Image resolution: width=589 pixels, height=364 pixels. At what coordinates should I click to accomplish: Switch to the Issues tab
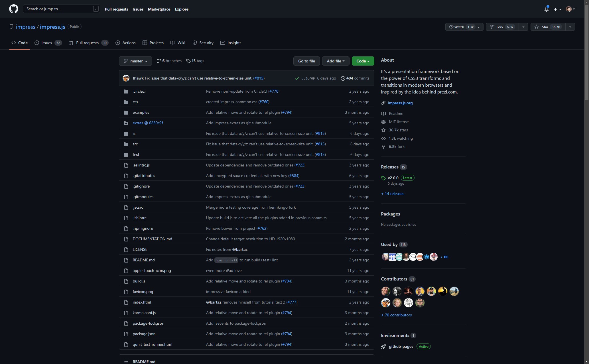click(46, 43)
